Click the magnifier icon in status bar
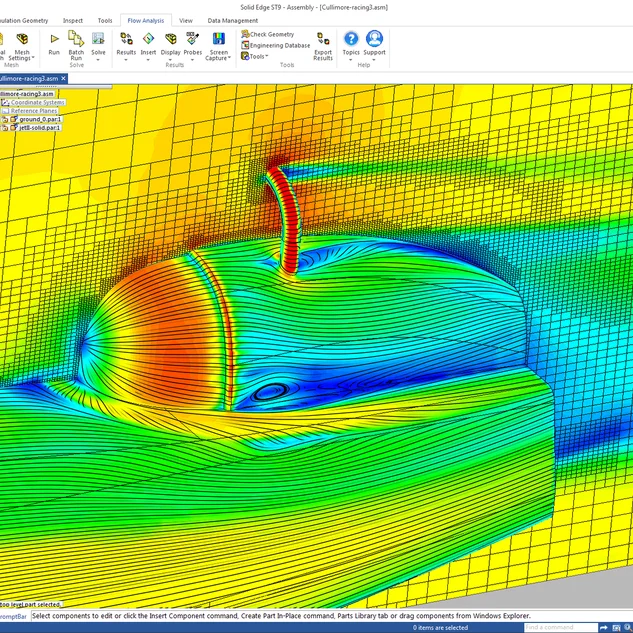Screen dimensions: 633x633 tap(629, 628)
